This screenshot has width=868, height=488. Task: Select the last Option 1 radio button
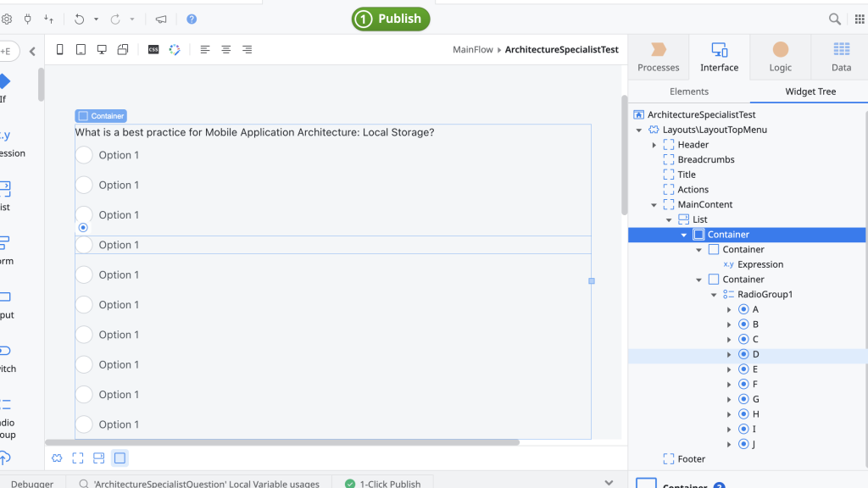coord(84,424)
